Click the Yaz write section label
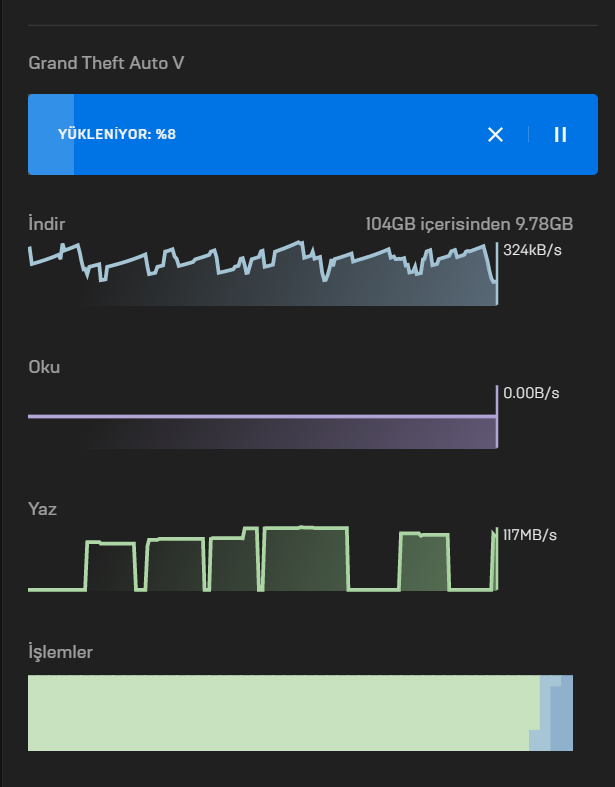 click(x=42, y=509)
